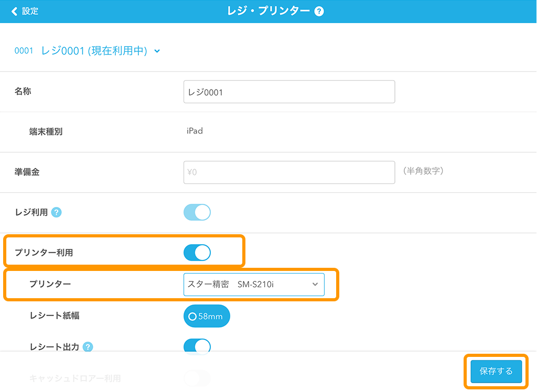The width and height of the screenshot is (537, 392).
Task: Go back to 設定 screen
Action: [24, 12]
